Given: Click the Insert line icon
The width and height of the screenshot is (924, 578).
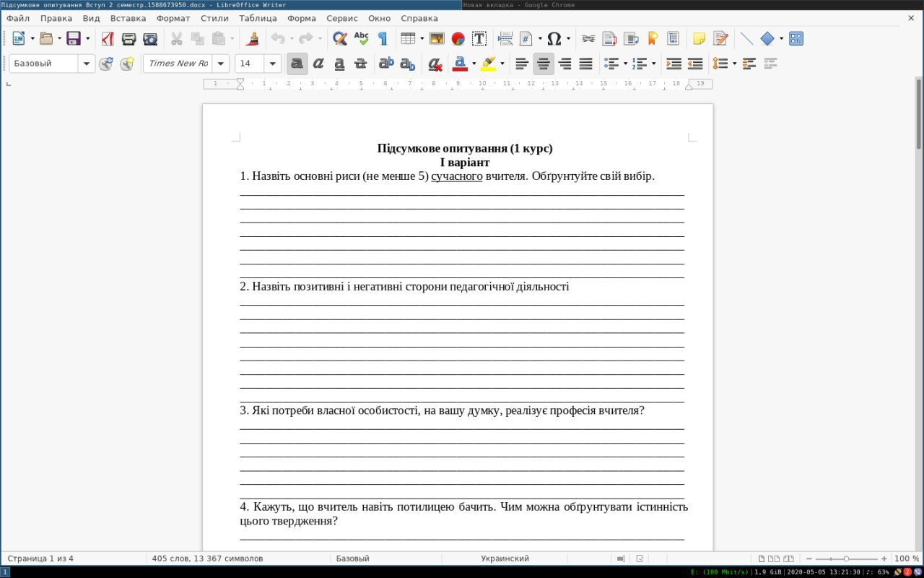Looking at the screenshot, I should pyautogui.click(x=746, y=38).
